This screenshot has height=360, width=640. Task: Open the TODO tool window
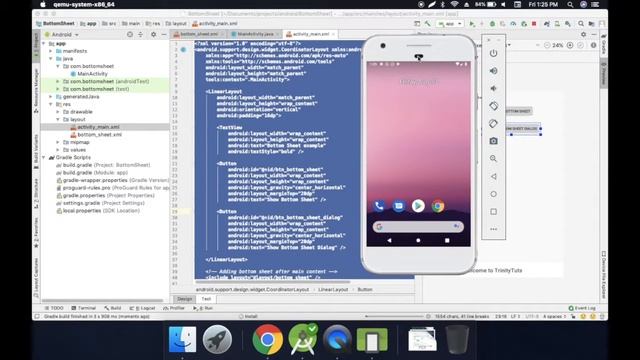(54, 308)
